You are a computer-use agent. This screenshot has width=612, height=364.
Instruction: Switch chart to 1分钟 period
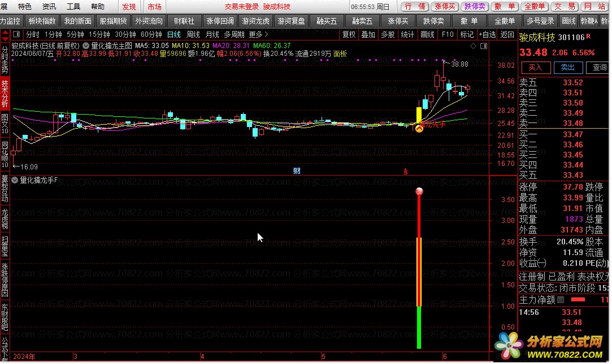point(53,34)
